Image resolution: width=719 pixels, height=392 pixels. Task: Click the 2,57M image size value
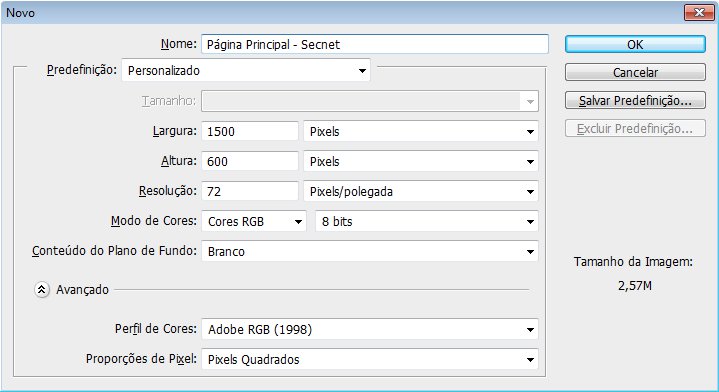[635, 286]
